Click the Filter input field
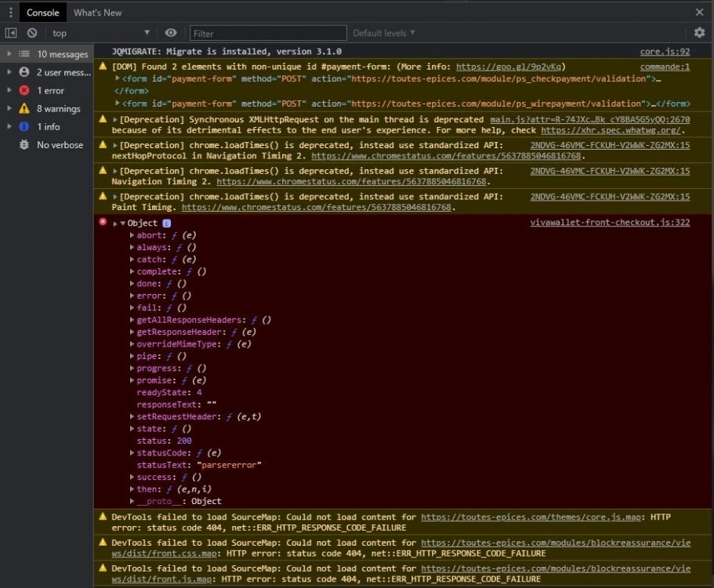This screenshot has height=588, width=714. 267,33
